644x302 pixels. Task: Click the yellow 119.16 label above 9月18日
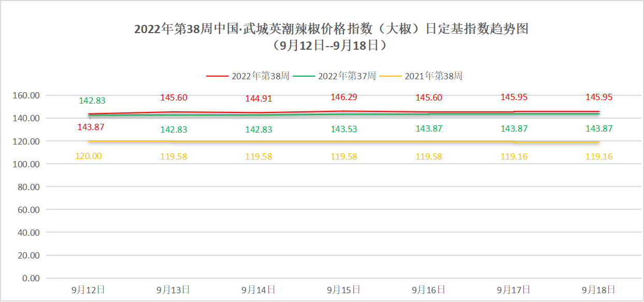(599, 156)
